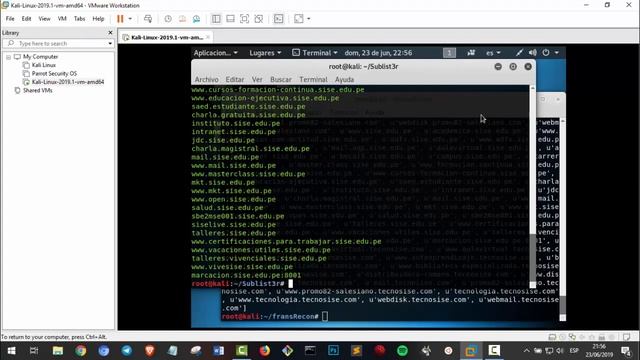Open Archivo menu in the Sublist3r terminal

coord(206,79)
